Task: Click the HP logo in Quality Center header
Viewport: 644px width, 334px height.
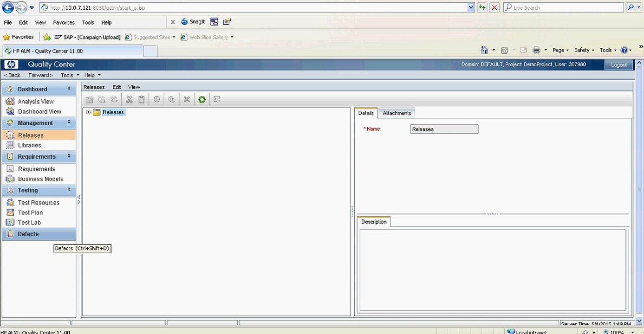Action: pos(11,64)
